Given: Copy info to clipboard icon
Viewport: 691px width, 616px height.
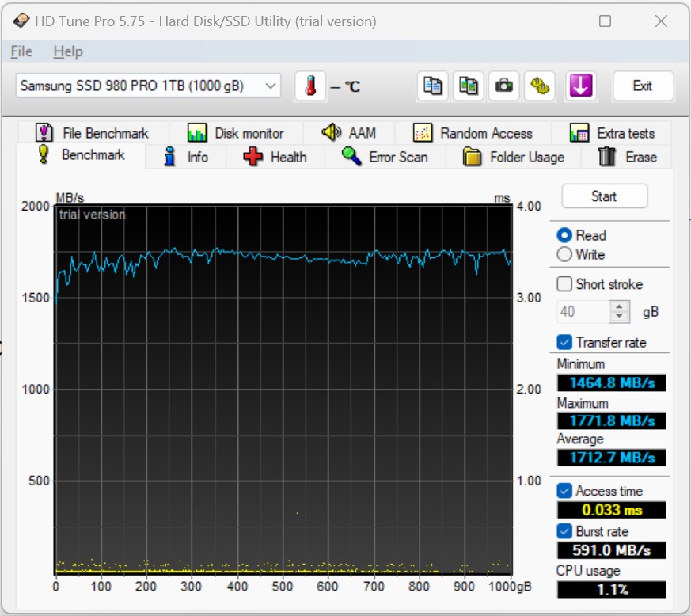Looking at the screenshot, I should (x=432, y=86).
